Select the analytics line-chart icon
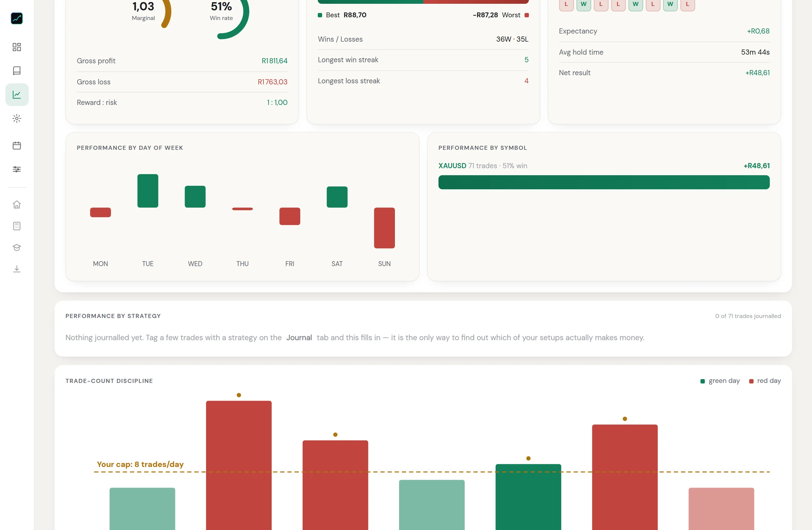This screenshot has height=530, width=812. tap(17, 94)
